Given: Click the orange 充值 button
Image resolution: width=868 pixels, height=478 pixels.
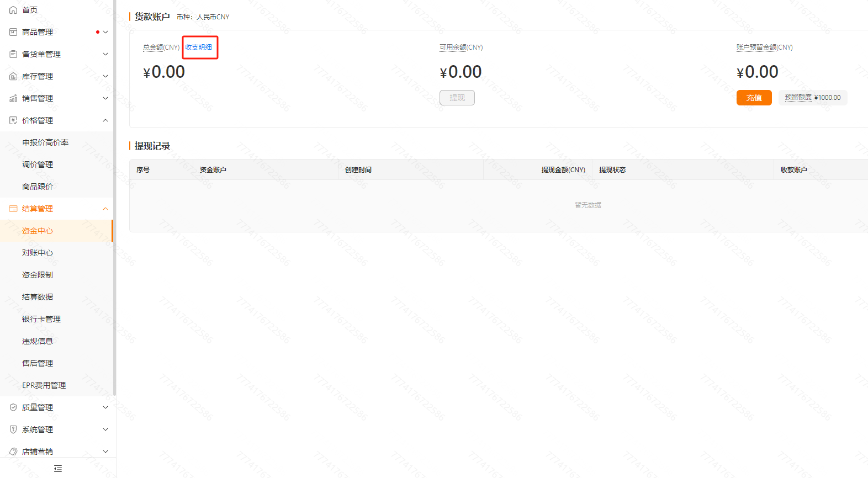Looking at the screenshot, I should point(754,98).
